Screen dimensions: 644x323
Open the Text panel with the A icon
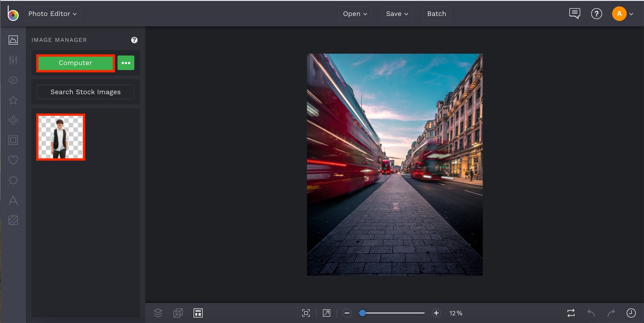13,200
